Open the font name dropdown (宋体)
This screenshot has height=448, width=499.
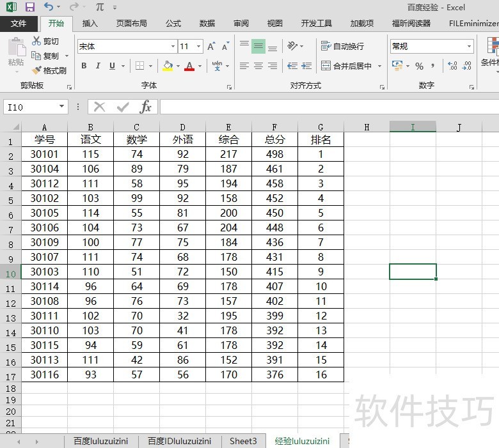point(173,47)
